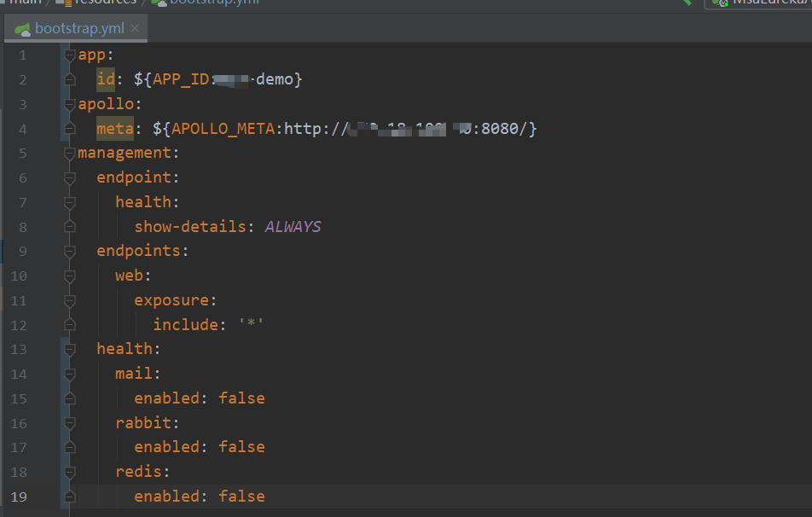Click the green navigate-back arrow icon
Image resolution: width=812 pixels, height=517 pixels.
[x=687, y=3]
